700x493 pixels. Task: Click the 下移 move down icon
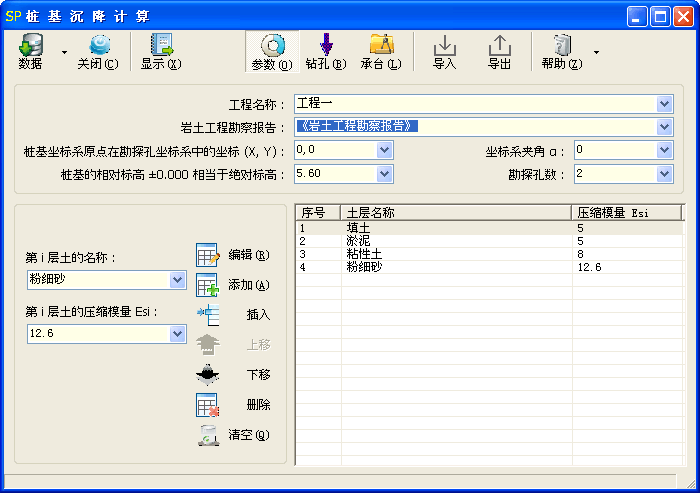(x=208, y=375)
